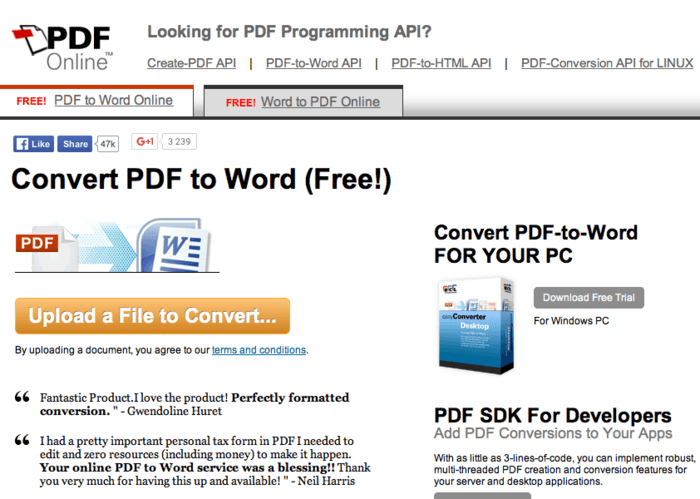Click the 47k Facebook like count

click(108, 144)
